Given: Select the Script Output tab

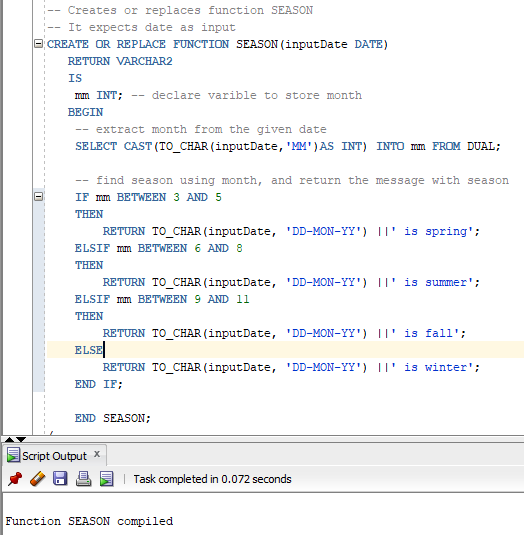Looking at the screenshot, I should pos(55,456).
